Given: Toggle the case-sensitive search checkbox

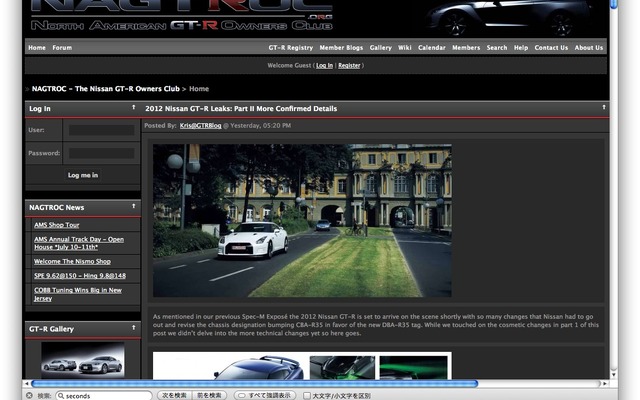Looking at the screenshot, I should pos(307,396).
